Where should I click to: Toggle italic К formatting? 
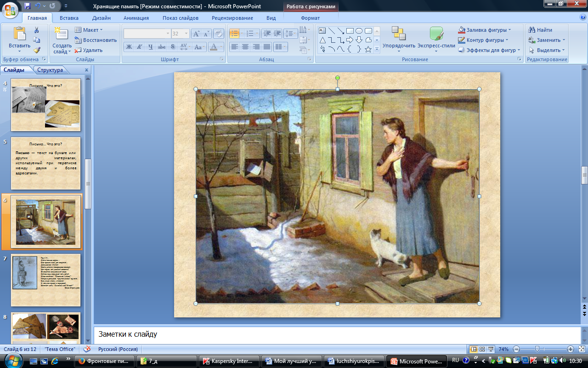click(140, 47)
